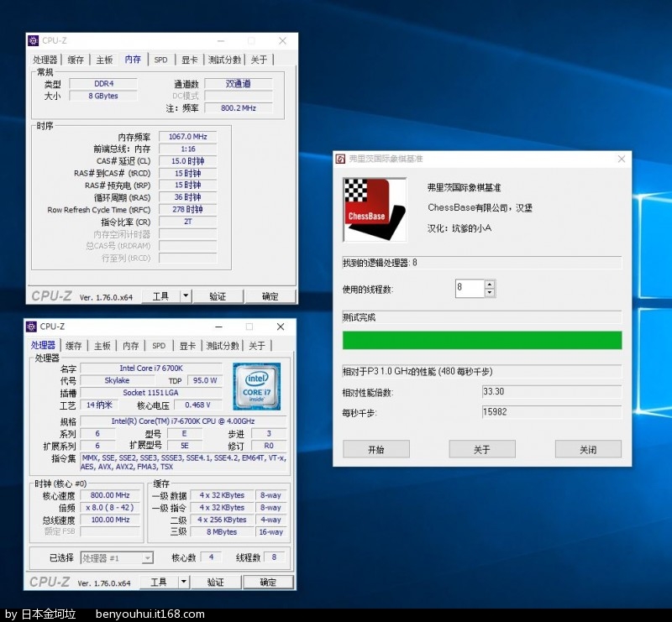This screenshot has height=622, width=672.
Task: Click the memory type value "DDR4"
Action: click(x=103, y=84)
